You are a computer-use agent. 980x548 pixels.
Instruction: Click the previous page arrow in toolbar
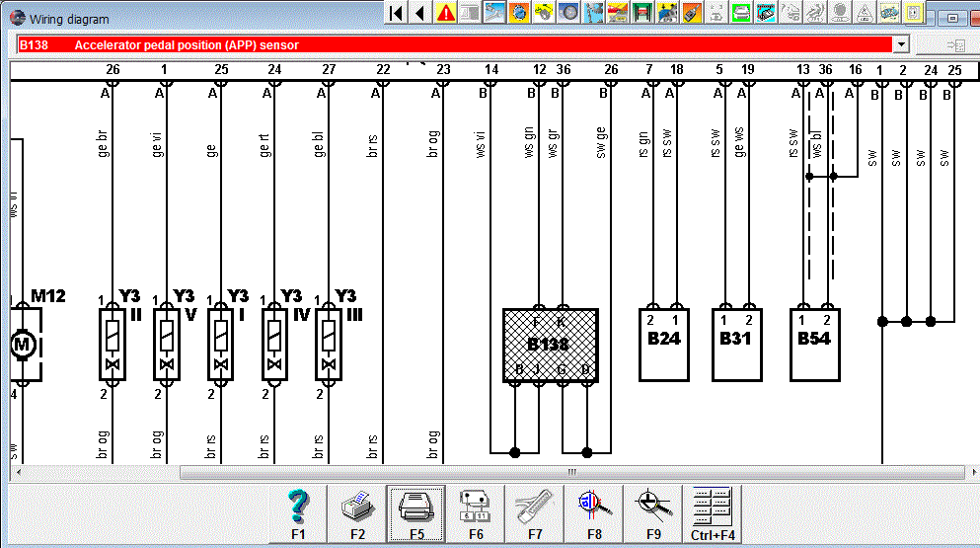[x=420, y=13]
